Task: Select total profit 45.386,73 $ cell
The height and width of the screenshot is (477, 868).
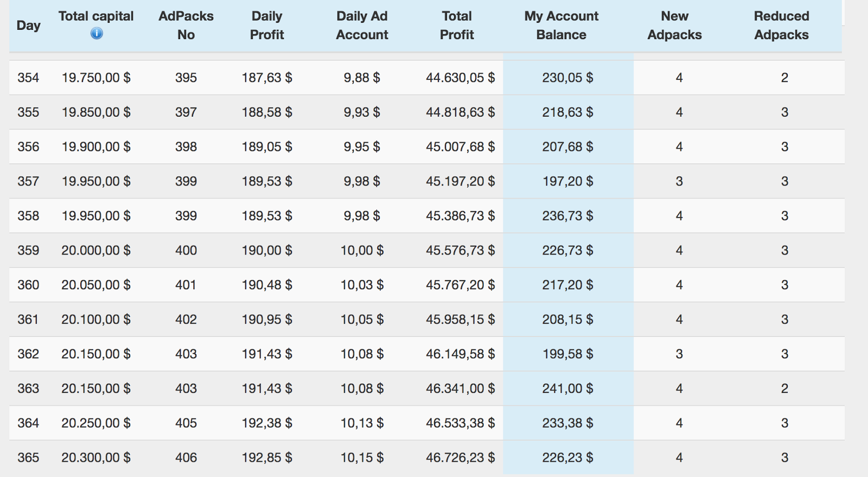Action: point(460,216)
